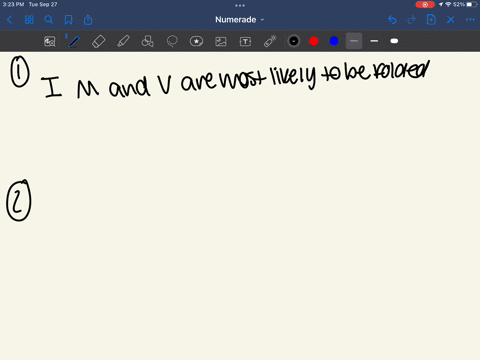Open the more options ellipsis menu

(470, 20)
